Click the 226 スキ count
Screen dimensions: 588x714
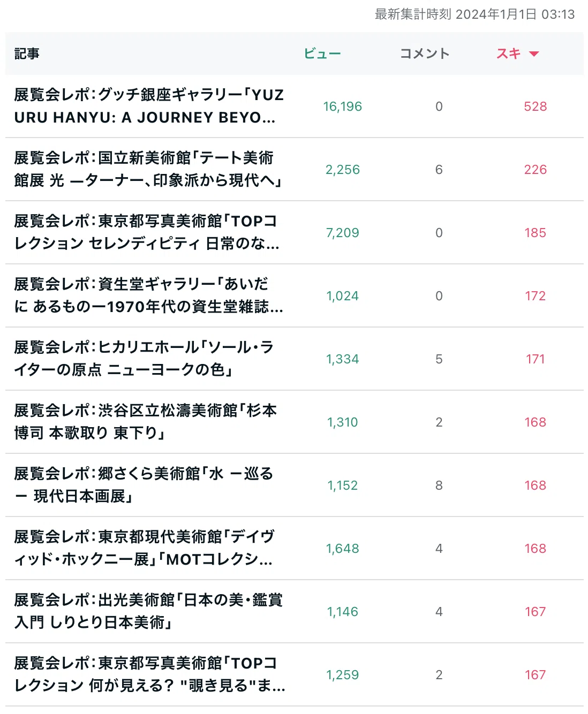tap(536, 170)
